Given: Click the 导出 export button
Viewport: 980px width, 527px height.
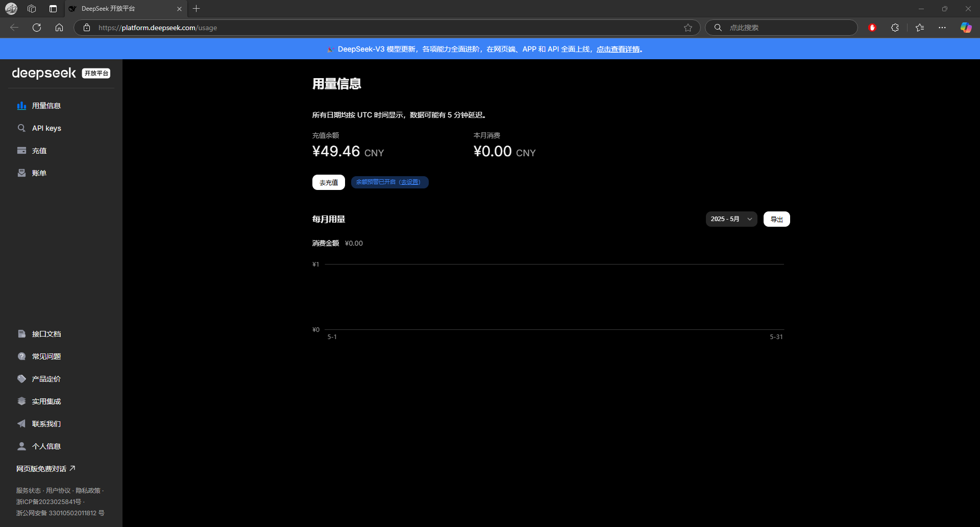Looking at the screenshot, I should (777, 219).
